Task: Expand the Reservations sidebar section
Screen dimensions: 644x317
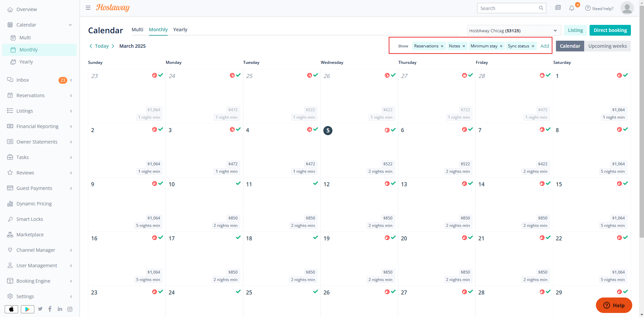Action: point(71,95)
